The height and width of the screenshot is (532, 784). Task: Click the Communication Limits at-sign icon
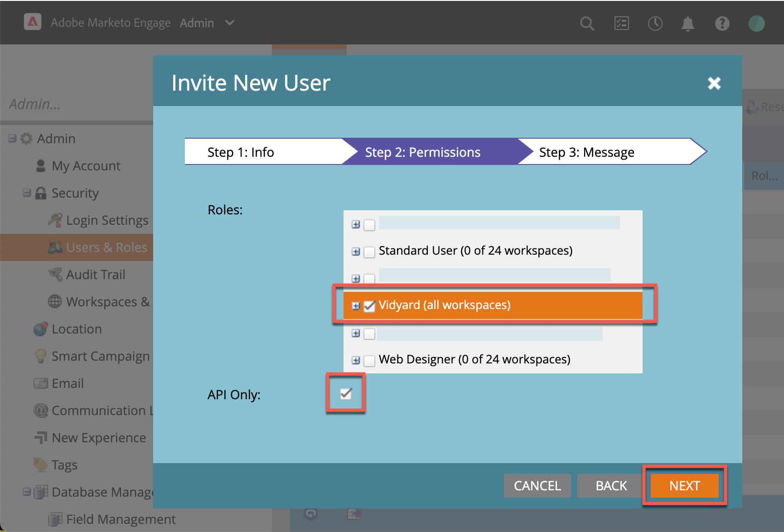pyautogui.click(x=41, y=411)
